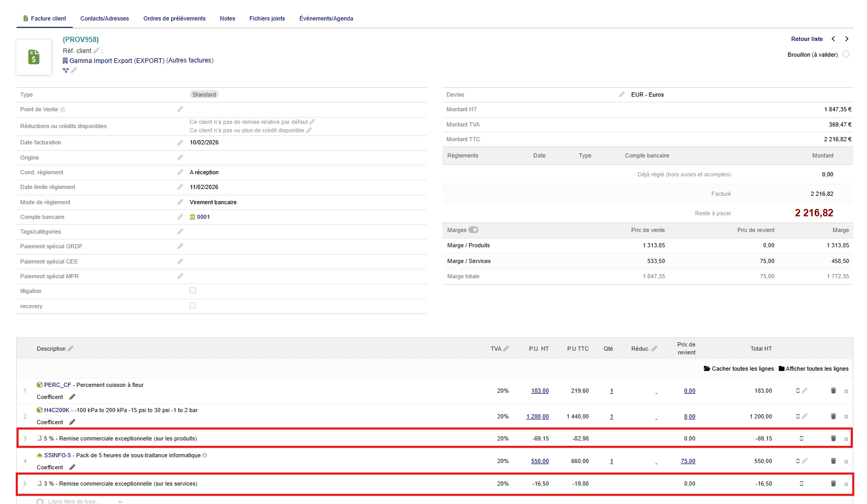Image resolution: width=867 pixels, height=504 pixels.
Task: Tick the recovery checkbox
Action: tap(193, 306)
